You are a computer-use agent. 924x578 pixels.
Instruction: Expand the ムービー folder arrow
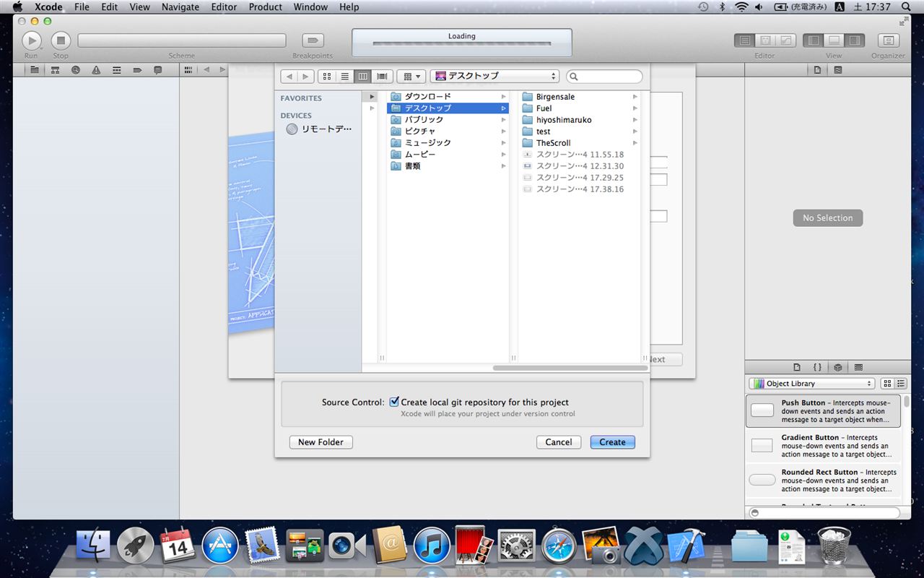click(504, 154)
